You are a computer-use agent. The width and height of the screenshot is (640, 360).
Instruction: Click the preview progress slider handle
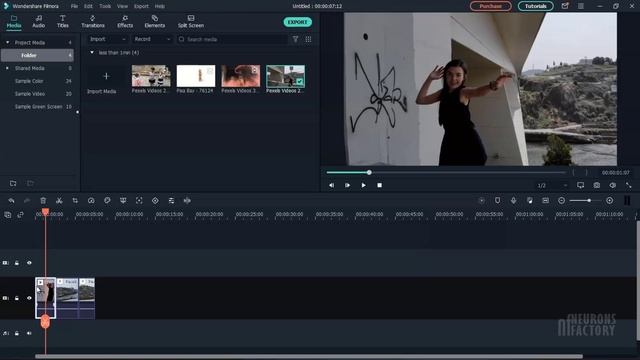pyautogui.click(x=369, y=173)
